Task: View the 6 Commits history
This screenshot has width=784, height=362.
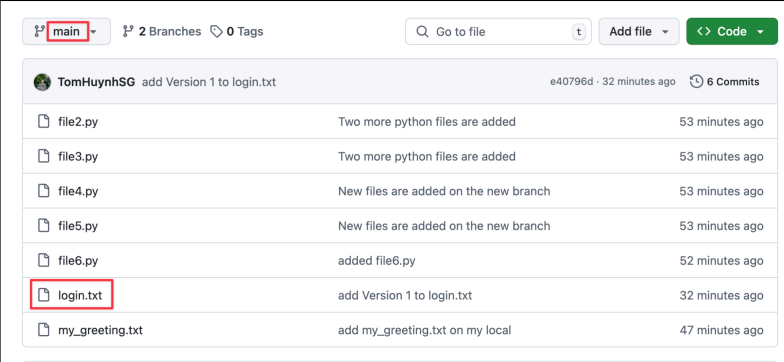Action: pos(724,82)
